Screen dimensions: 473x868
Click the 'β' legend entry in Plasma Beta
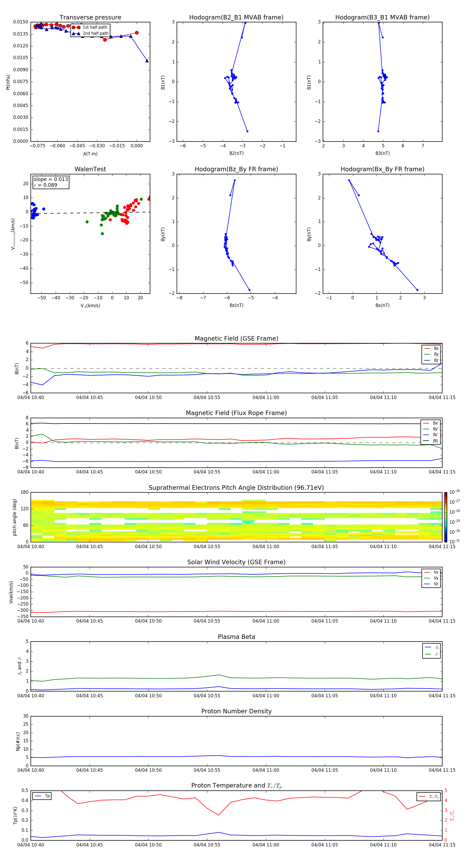click(432, 654)
